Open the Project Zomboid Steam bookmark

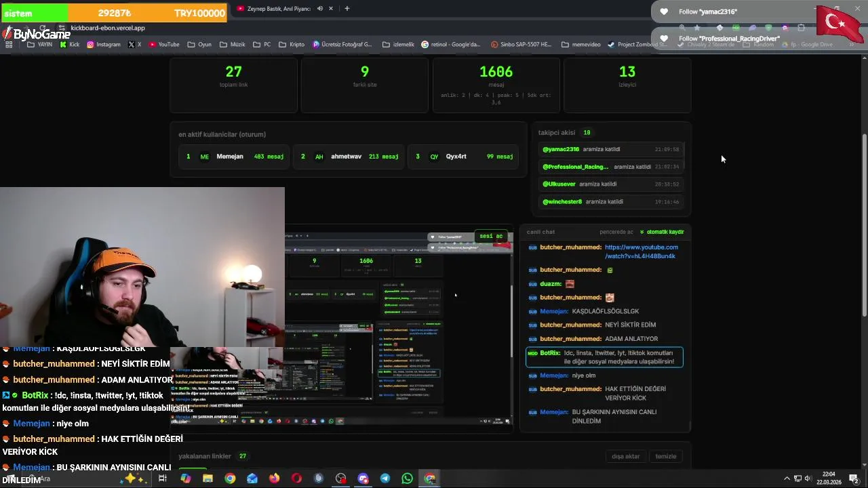[638, 45]
